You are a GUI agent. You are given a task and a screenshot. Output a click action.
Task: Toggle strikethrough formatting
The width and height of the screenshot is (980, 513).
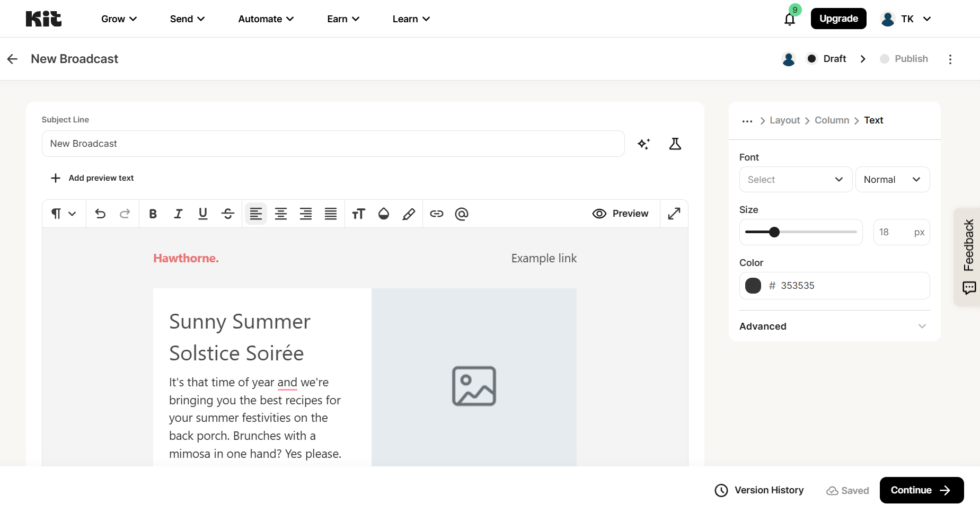pyautogui.click(x=228, y=214)
